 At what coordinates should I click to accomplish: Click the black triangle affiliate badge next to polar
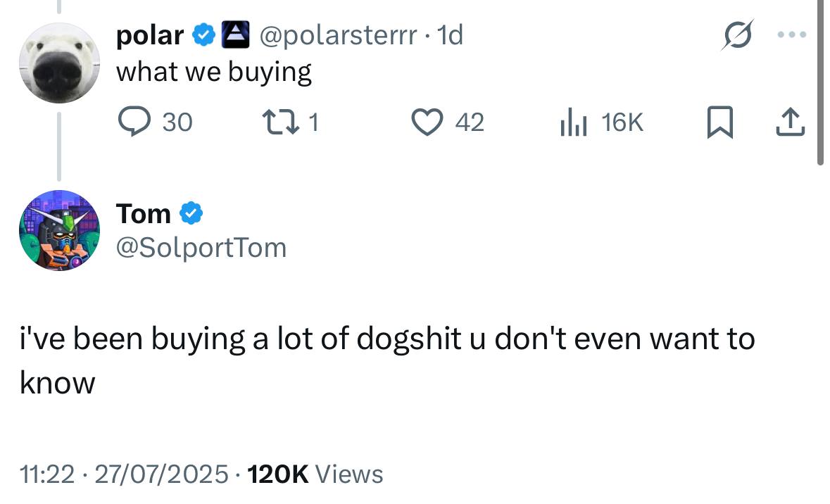pyautogui.click(x=235, y=34)
